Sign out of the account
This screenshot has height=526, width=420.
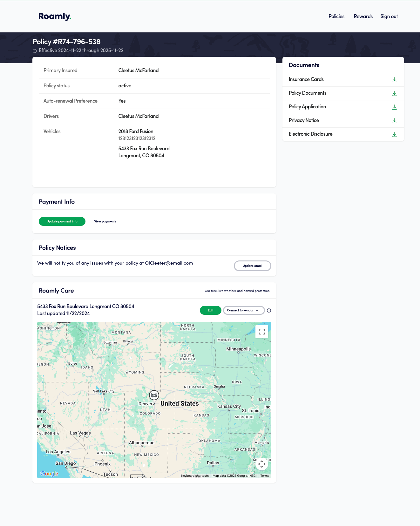coord(389,17)
